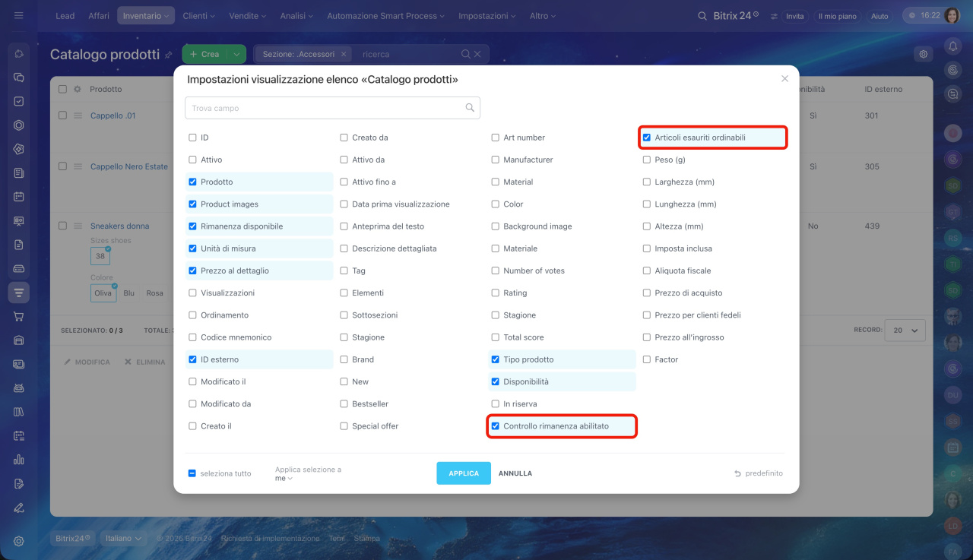Click the APPLICA button

[x=464, y=473]
